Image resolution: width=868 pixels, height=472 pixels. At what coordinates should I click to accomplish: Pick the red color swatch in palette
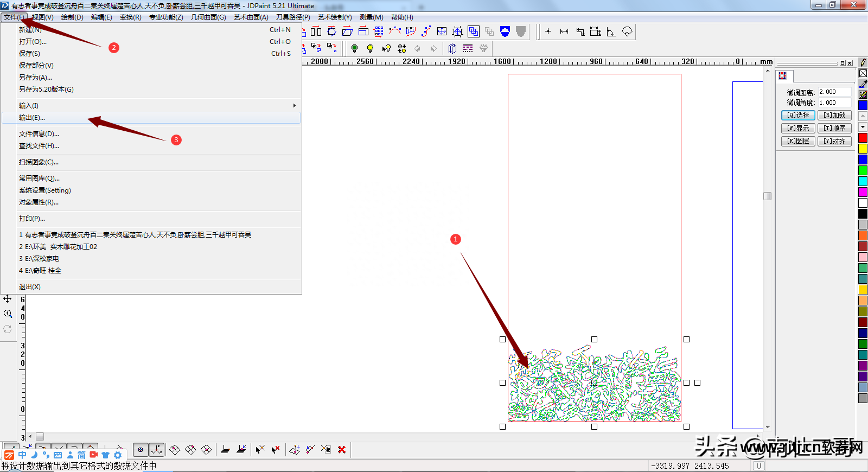pyautogui.click(x=863, y=138)
